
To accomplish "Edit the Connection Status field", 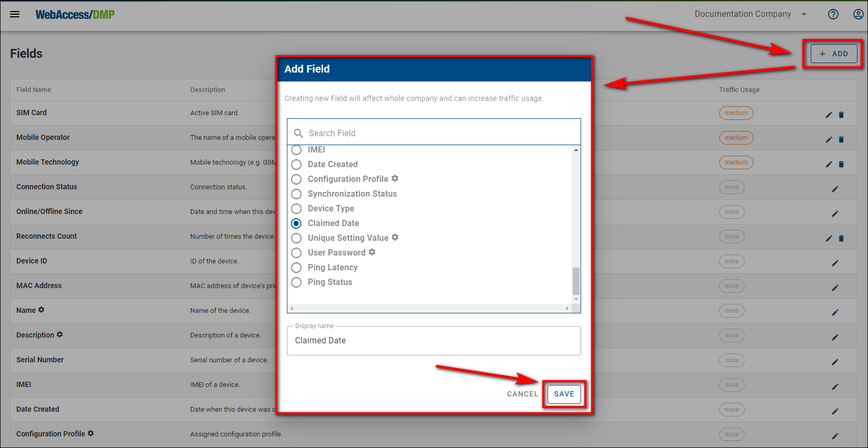I will point(835,189).
